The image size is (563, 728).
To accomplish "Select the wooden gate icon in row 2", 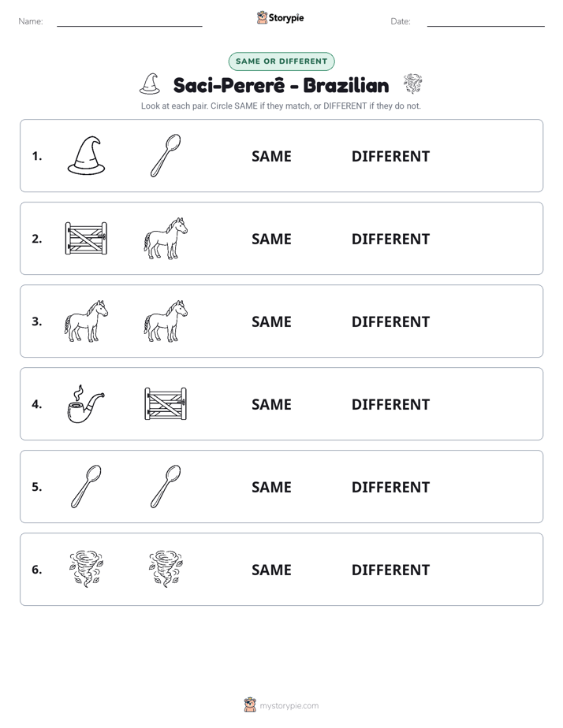I will click(x=87, y=238).
